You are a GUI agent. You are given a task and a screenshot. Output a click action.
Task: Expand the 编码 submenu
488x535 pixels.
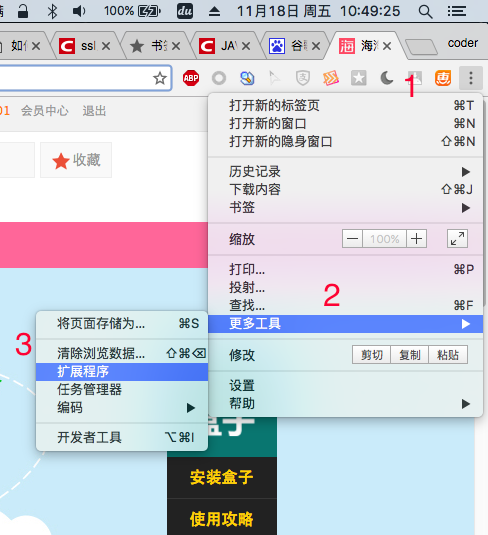(x=122, y=407)
